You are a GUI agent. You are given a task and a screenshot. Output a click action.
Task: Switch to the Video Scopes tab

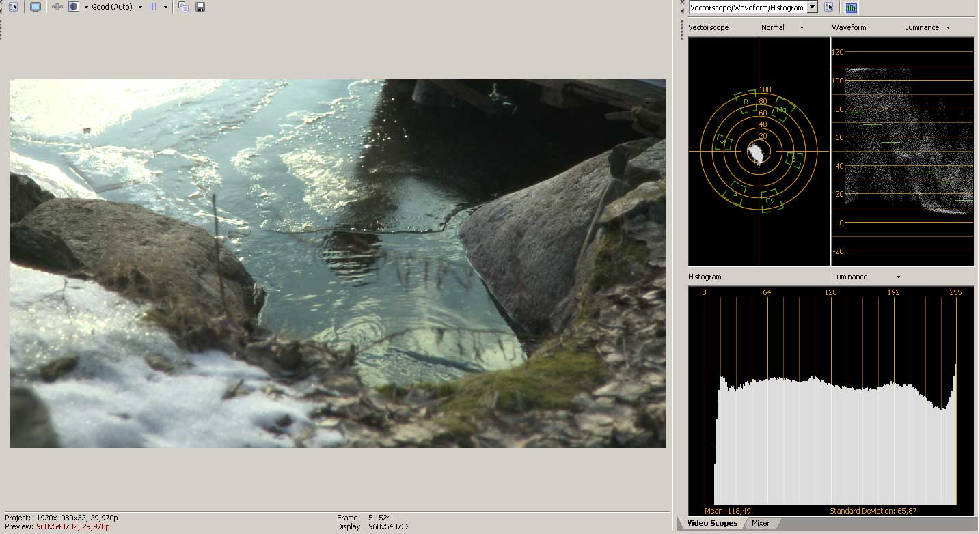711,524
